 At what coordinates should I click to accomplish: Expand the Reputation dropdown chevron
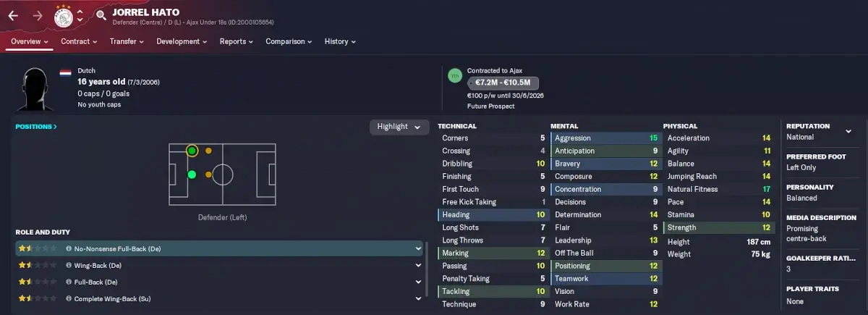pyautogui.click(x=848, y=131)
